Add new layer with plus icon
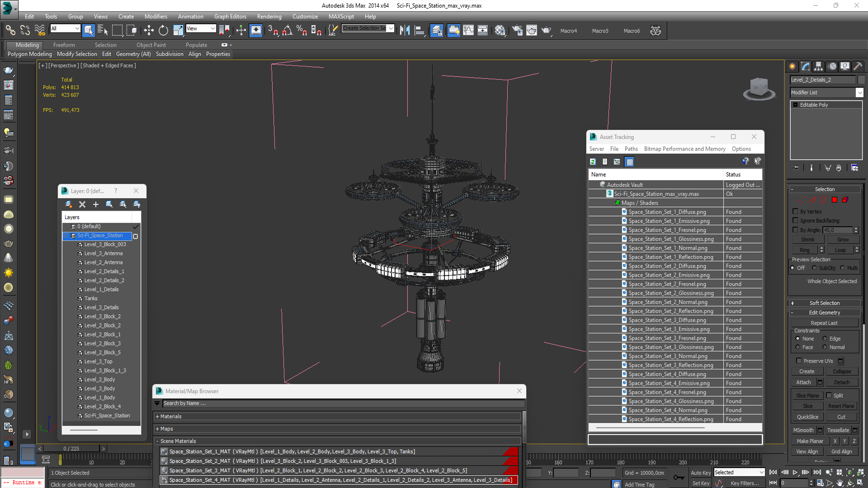 (96, 204)
